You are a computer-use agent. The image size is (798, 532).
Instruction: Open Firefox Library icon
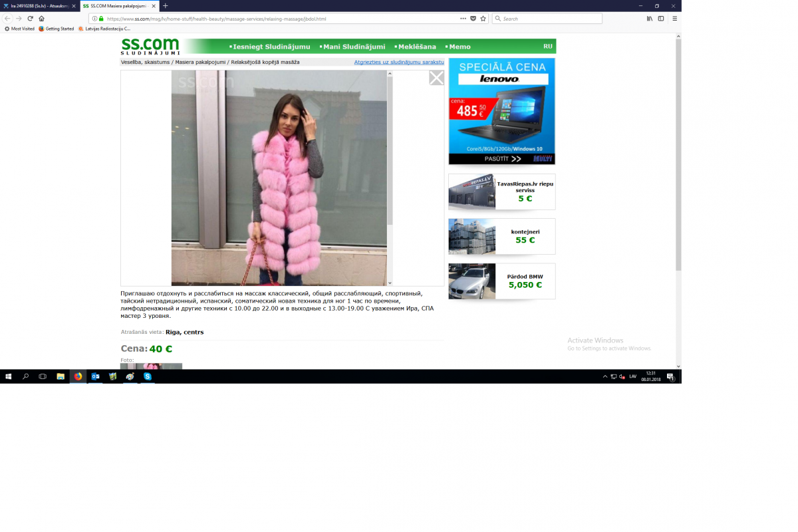coord(650,19)
